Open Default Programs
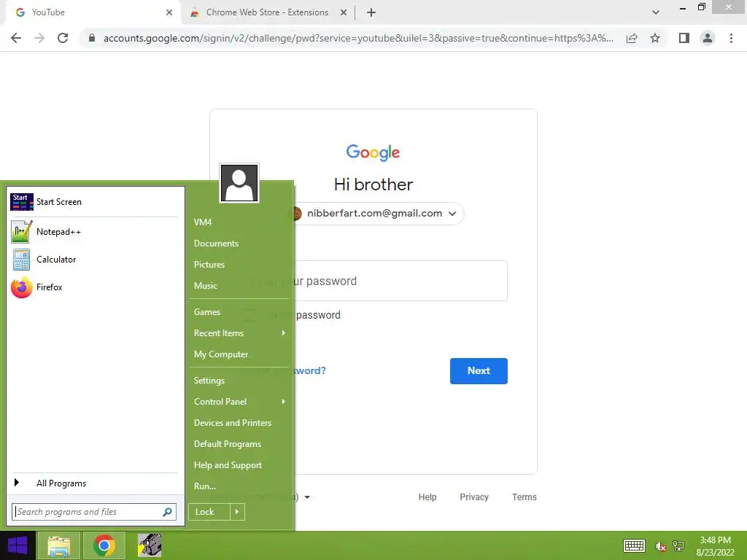Screen dimensions: 747x560 click(x=228, y=444)
